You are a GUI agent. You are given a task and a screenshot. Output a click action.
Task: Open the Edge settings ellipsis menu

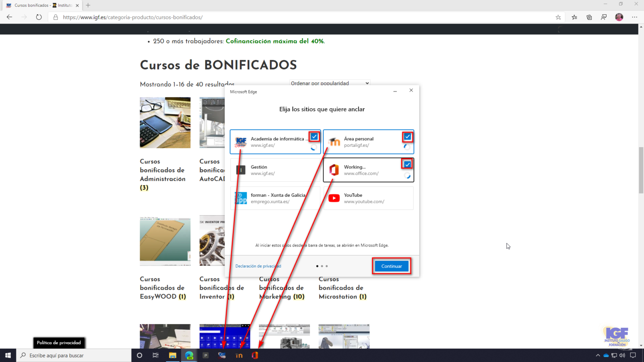pos(635,17)
